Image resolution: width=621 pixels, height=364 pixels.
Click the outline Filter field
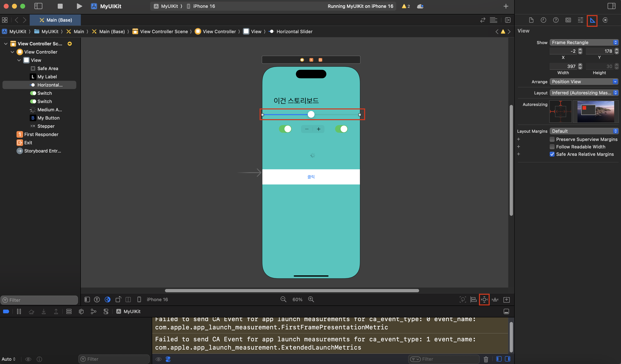tap(39, 300)
